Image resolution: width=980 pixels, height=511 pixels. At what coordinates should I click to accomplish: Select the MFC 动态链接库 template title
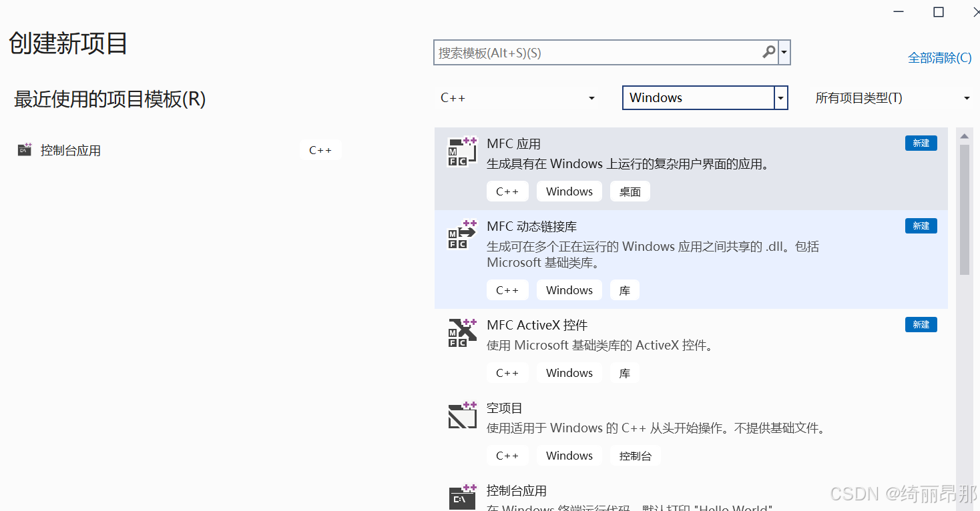[532, 226]
